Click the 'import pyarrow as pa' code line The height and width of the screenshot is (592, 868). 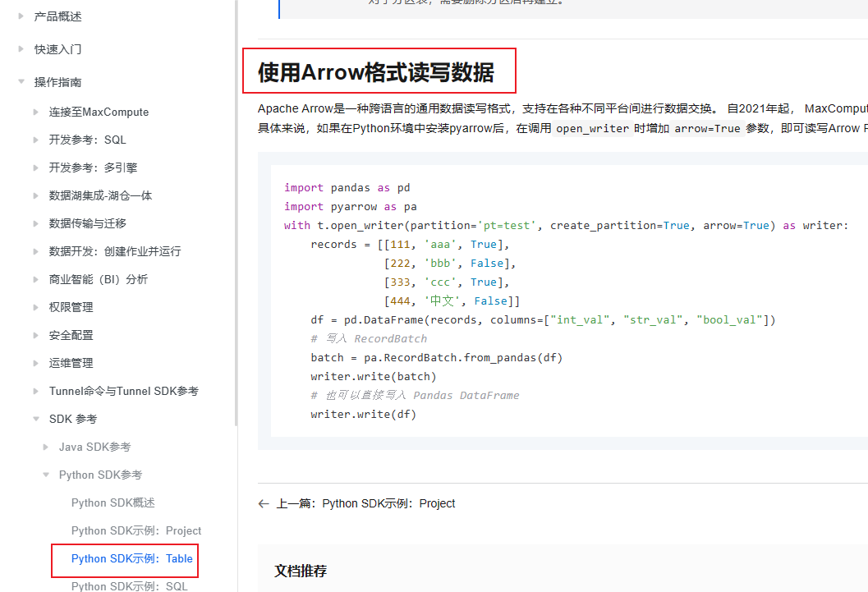pos(351,206)
